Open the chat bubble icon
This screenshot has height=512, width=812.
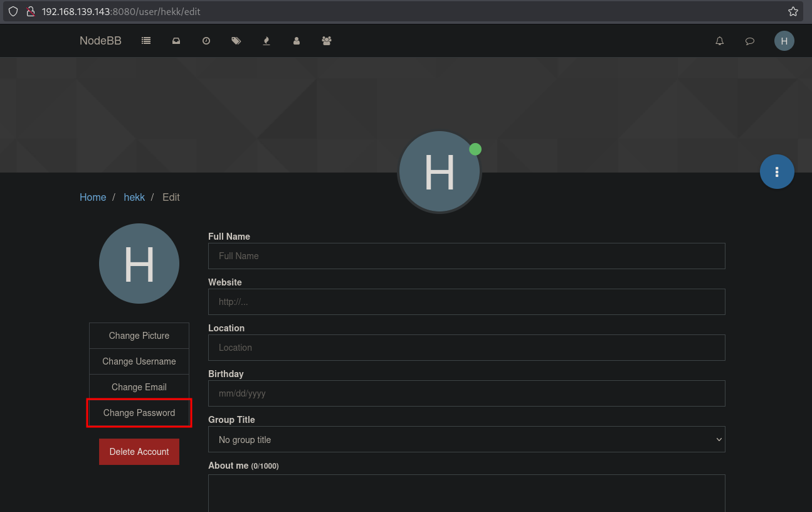coord(750,41)
